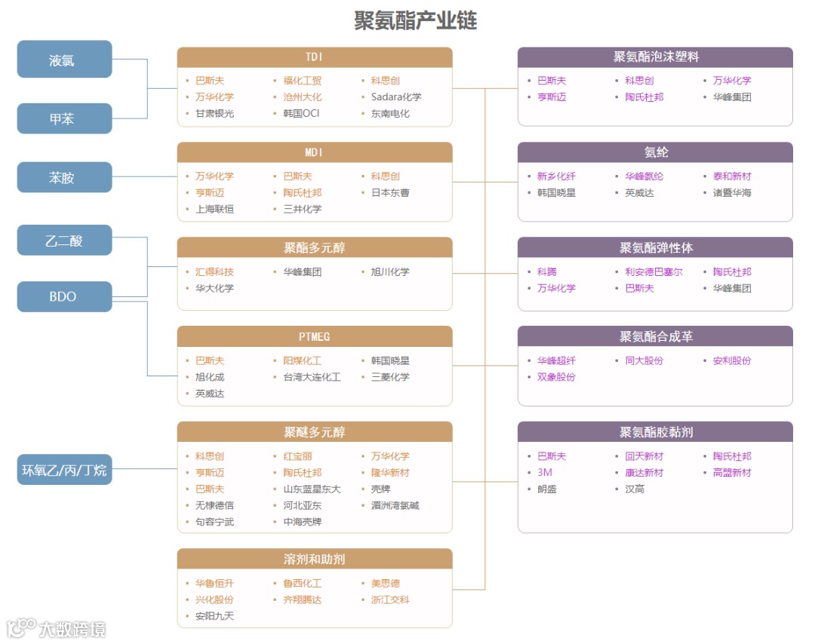The width and height of the screenshot is (815, 644).
Task: Click the TDI section header
Action: 314,57
